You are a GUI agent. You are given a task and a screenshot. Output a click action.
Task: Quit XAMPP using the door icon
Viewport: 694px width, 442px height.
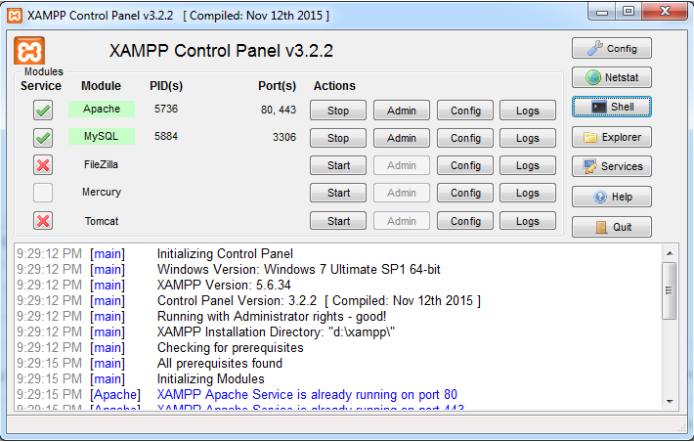pyautogui.click(x=612, y=227)
